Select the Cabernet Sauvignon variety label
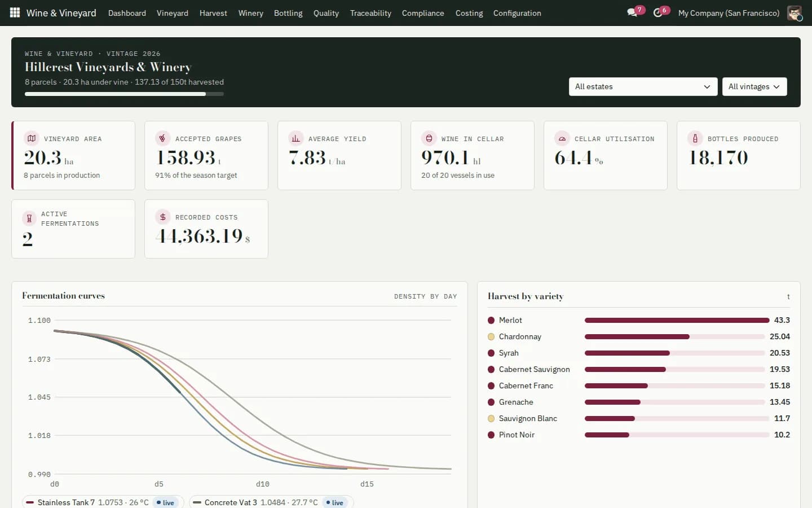Image resolution: width=812 pixels, height=508 pixels. tap(534, 369)
